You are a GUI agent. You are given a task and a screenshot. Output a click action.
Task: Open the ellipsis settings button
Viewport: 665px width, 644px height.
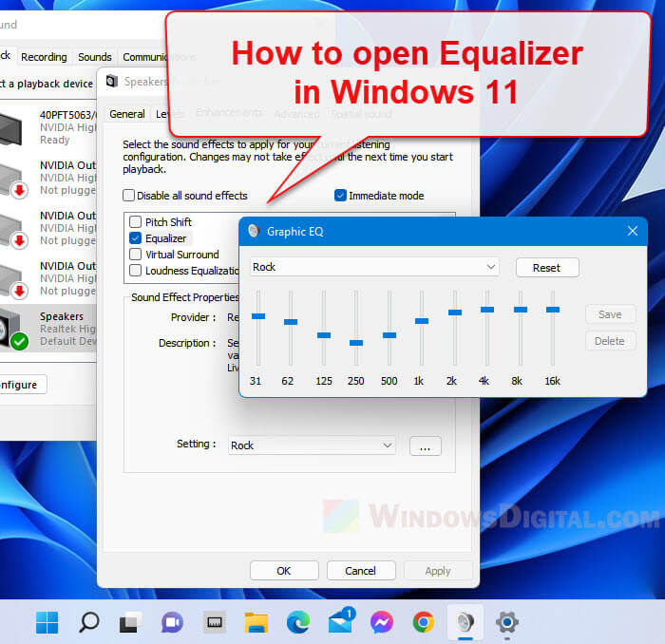tap(425, 446)
